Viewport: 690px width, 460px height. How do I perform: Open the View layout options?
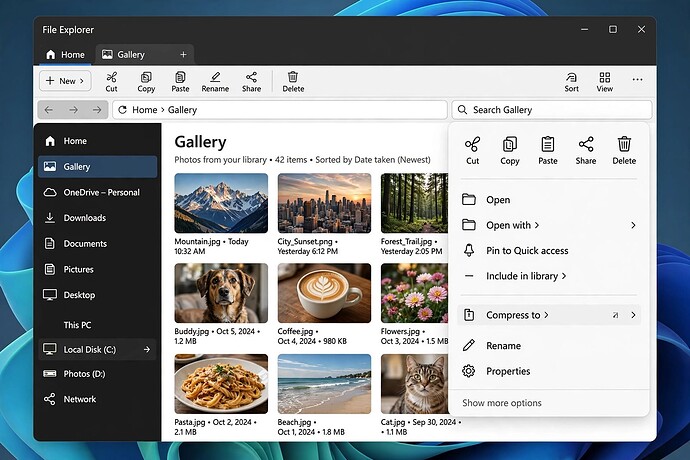[x=605, y=82]
